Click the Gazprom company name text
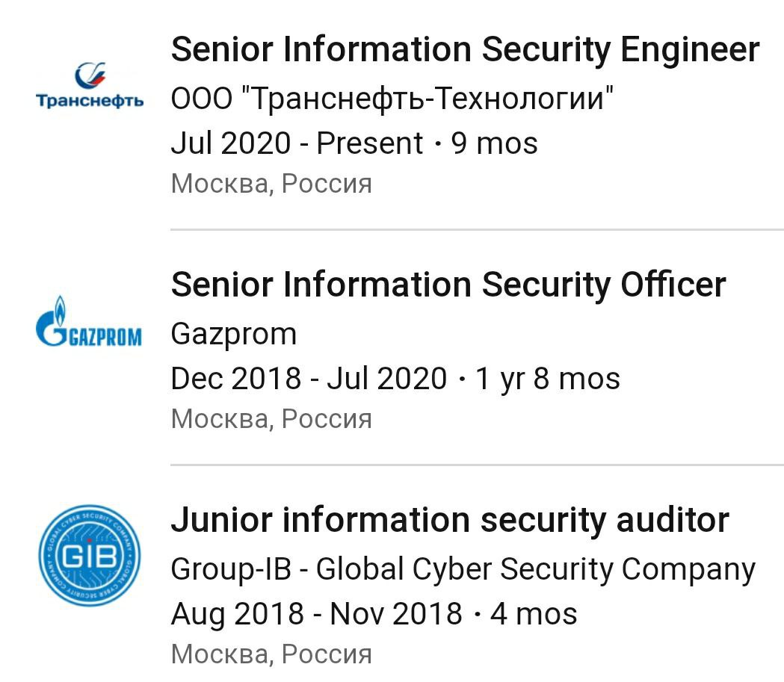The image size is (784, 682). tap(234, 333)
